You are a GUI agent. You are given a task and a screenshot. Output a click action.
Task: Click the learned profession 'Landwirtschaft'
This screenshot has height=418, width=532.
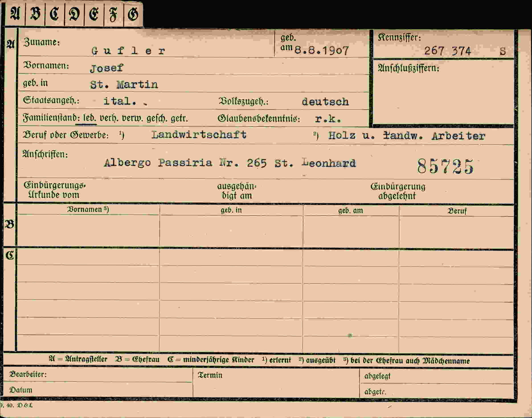click(x=199, y=135)
